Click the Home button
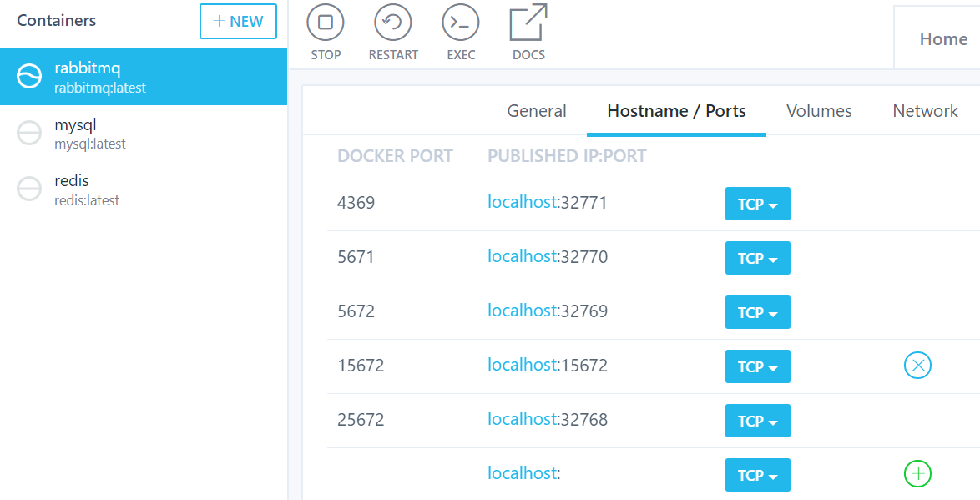Image resolution: width=980 pixels, height=500 pixels. (x=943, y=38)
